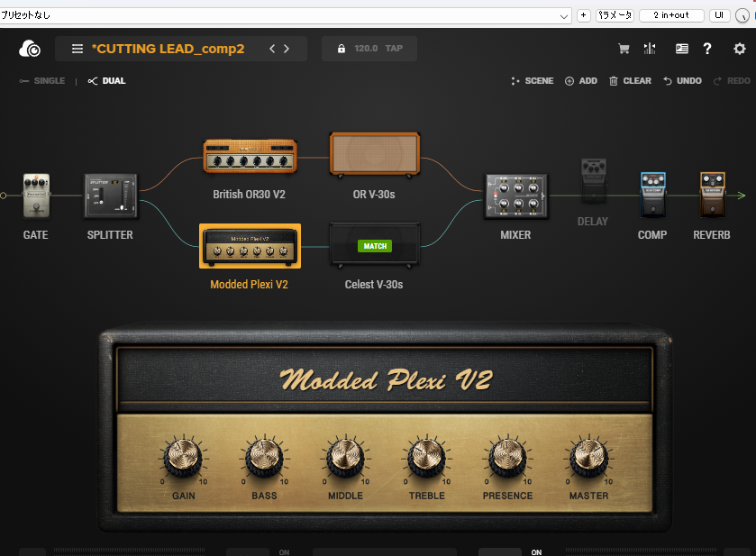
Task: Switch to DUAL signal path mode
Action: pyautogui.click(x=106, y=81)
